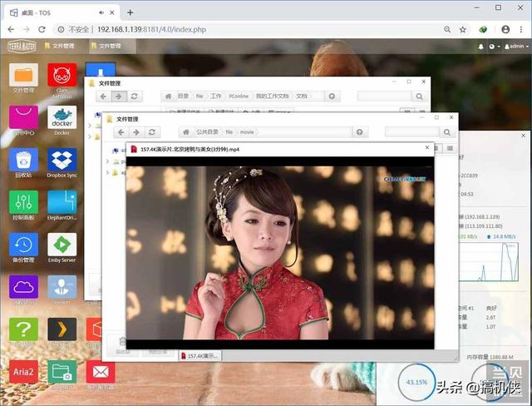532x406 pixels.
Task: Click forward arrow in back file manager
Action: [118, 97]
